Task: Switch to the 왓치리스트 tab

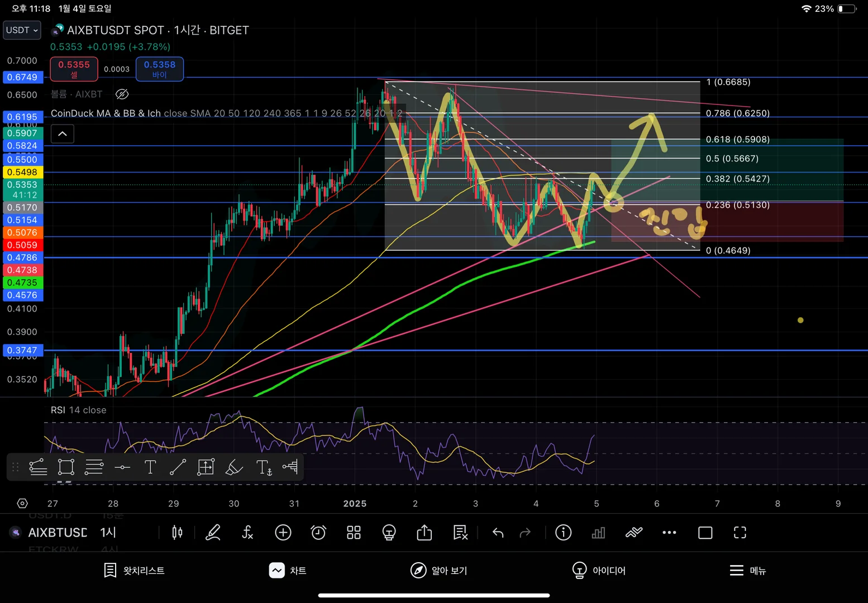Action: 134,570
